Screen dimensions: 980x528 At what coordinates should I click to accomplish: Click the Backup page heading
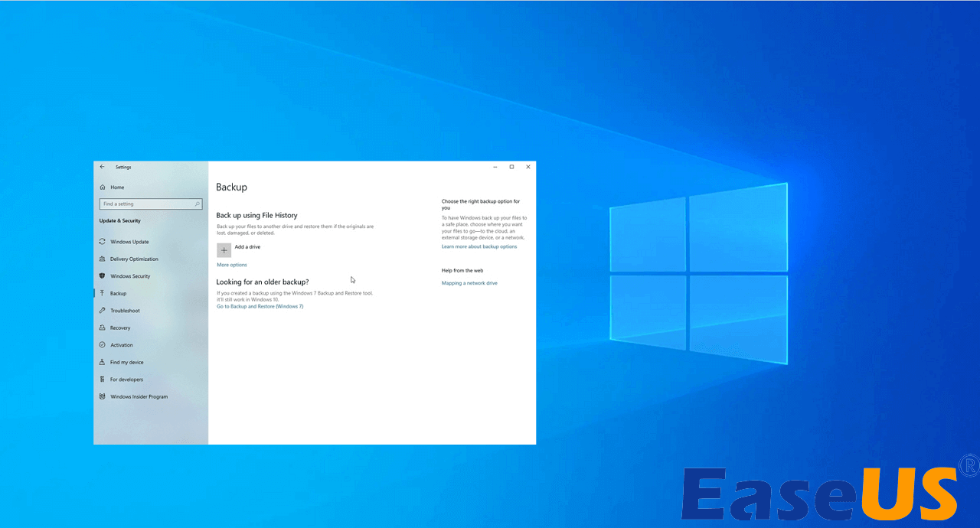click(231, 187)
